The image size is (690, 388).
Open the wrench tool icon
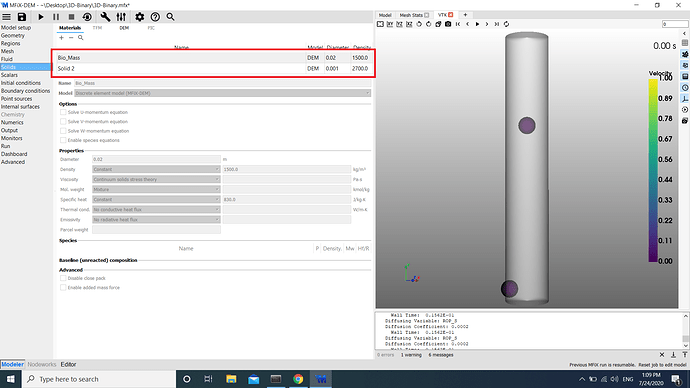(105, 17)
